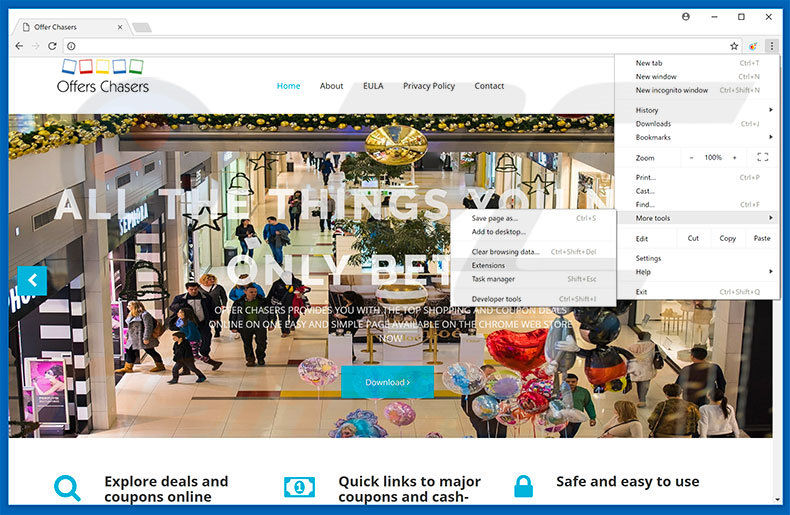Open the Privacy Policy link
Screen dimensions: 790x515
[x=429, y=86]
